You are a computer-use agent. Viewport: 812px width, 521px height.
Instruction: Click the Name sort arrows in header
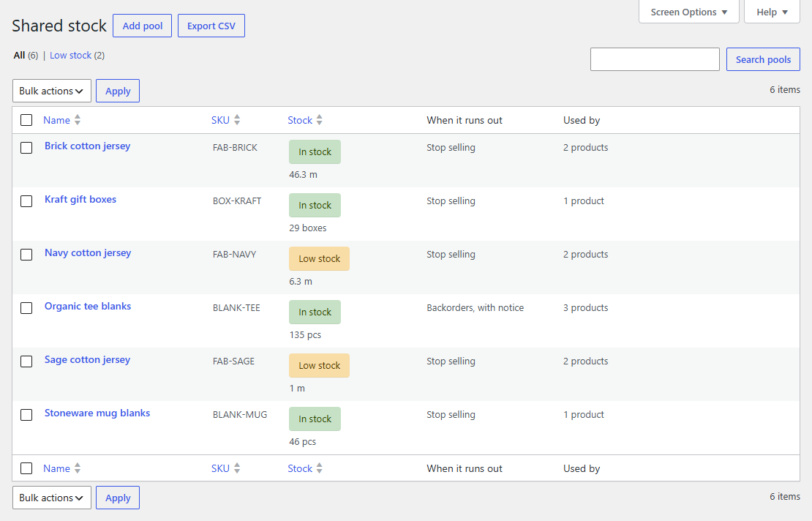[77, 120]
